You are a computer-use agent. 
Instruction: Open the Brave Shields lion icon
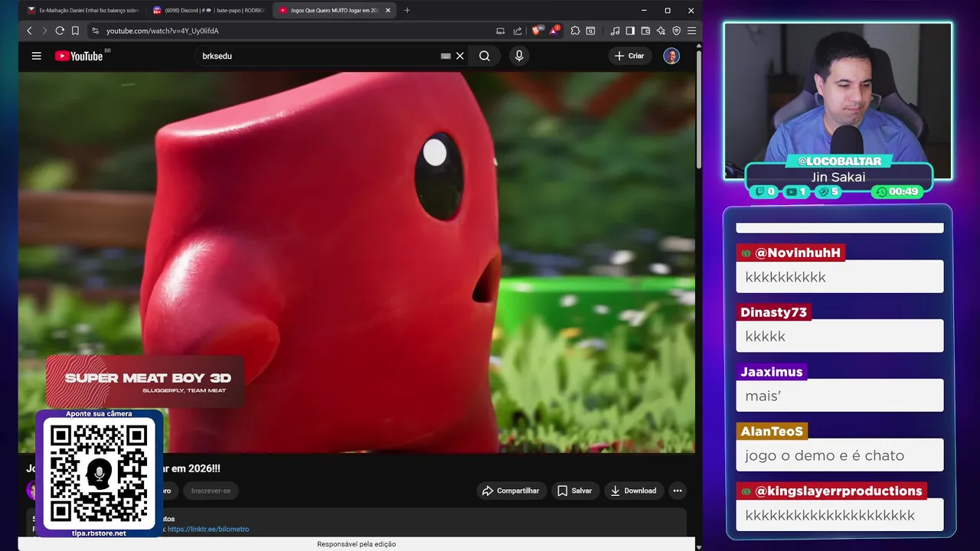[537, 31]
